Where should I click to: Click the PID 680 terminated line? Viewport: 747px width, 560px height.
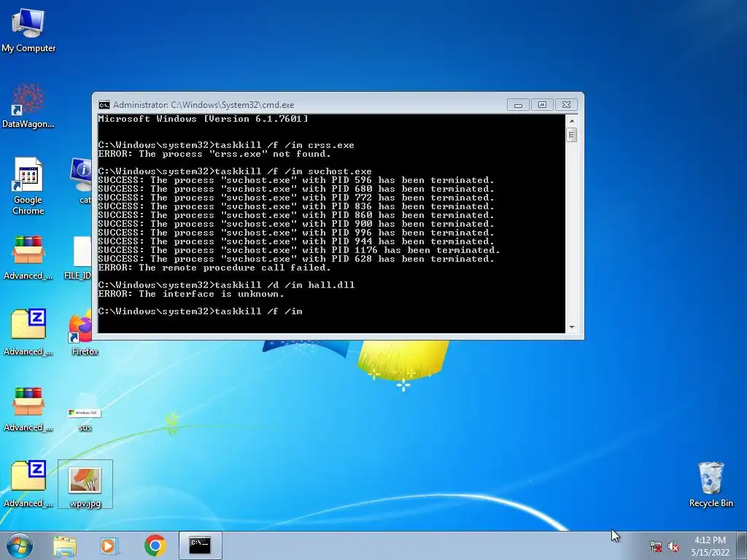[296, 189]
